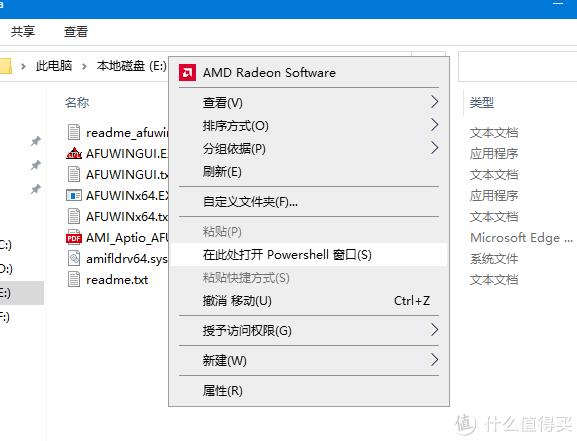Open the 授予访问权限(G) submenu
The height and width of the screenshot is (441, 577).
tap(309, 331)
